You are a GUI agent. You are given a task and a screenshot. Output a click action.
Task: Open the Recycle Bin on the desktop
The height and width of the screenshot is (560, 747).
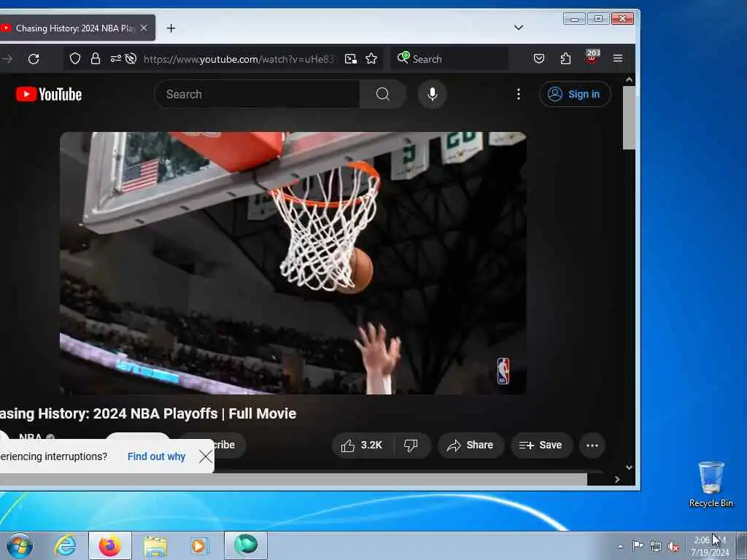pos(711,484)
